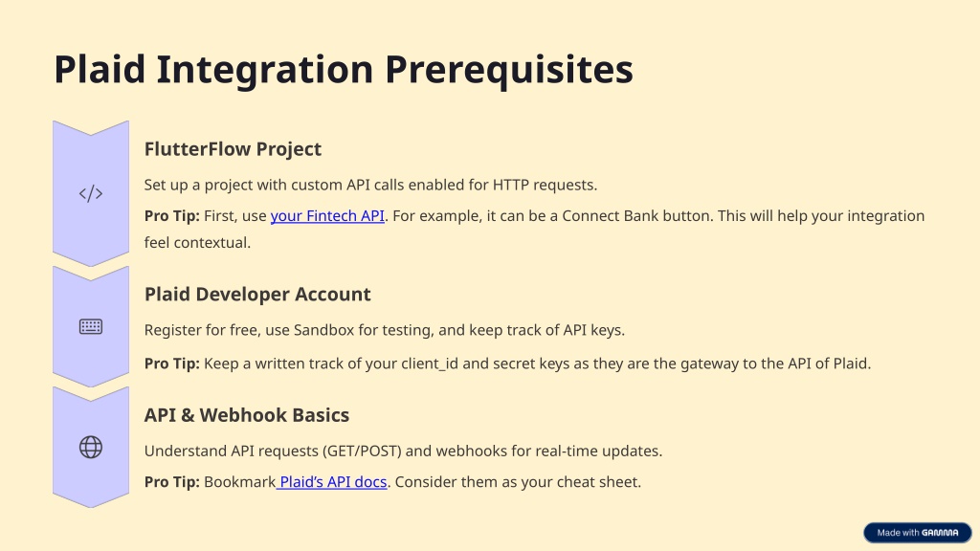
Task: Click the Made with Gamma badge
Action: 918,532
